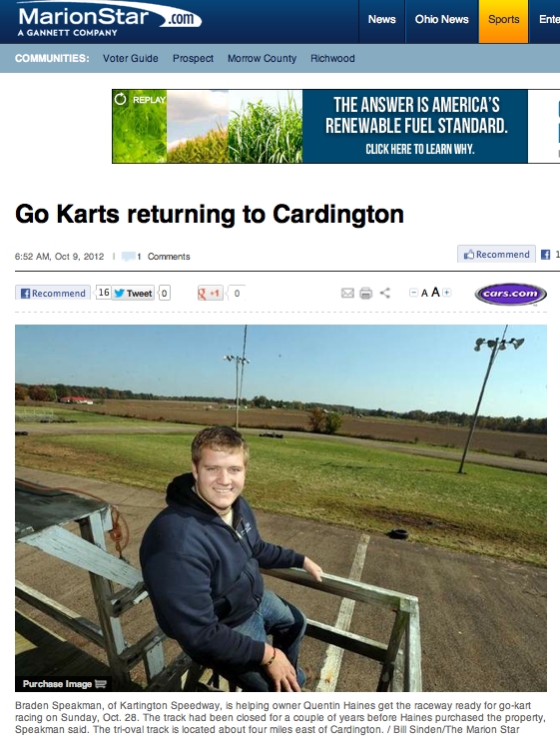Select the Sports tab
The height and width of the screenshot is (747, 560).
tap(503, 20)
